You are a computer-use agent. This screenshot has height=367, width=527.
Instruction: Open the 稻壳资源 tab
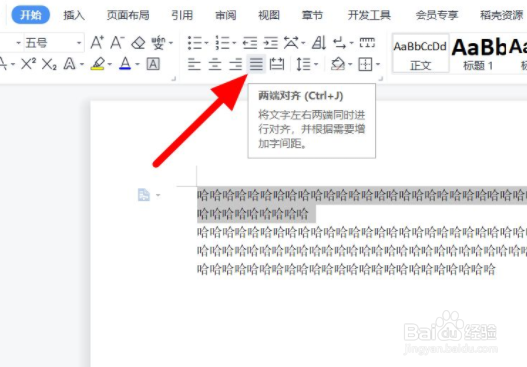501,15
